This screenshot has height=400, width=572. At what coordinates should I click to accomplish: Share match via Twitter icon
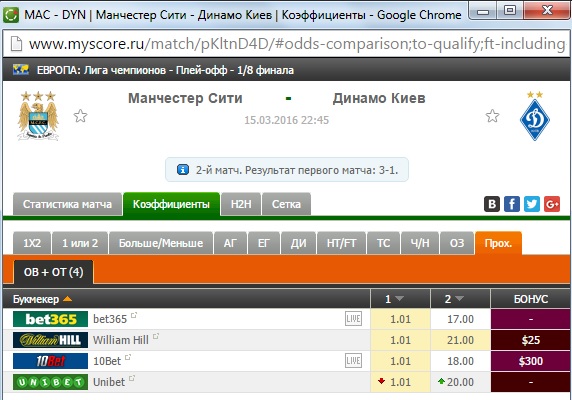[532, 204]
